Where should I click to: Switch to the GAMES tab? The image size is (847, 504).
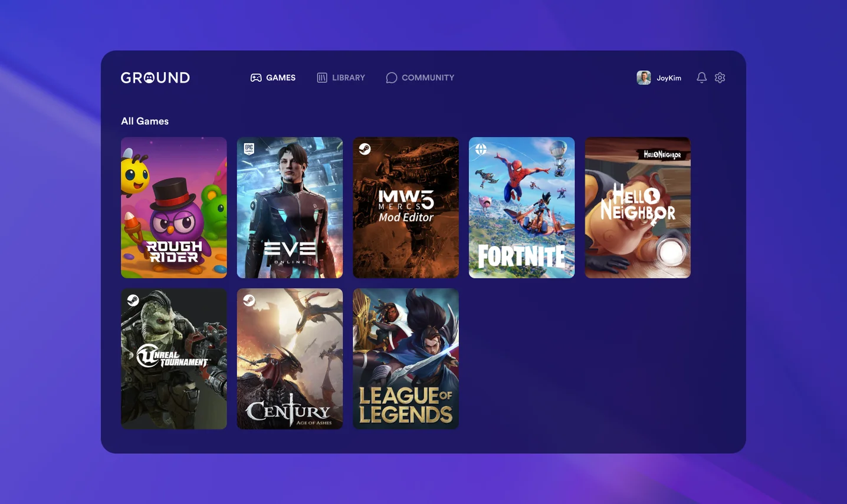(x=273, y=78)
